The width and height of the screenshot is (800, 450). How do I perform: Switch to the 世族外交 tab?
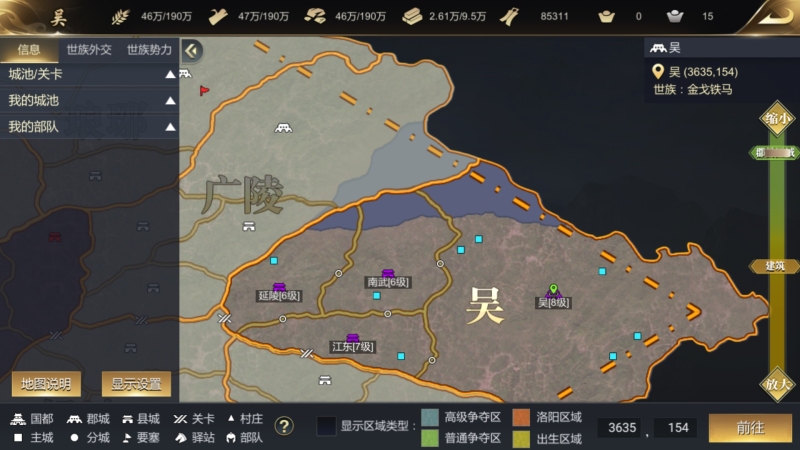(x=89, y=49)
